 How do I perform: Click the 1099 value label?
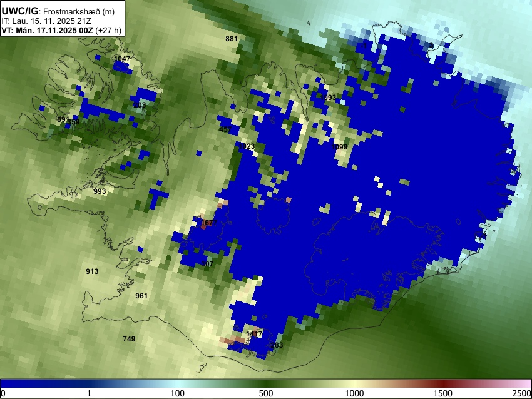339,147
